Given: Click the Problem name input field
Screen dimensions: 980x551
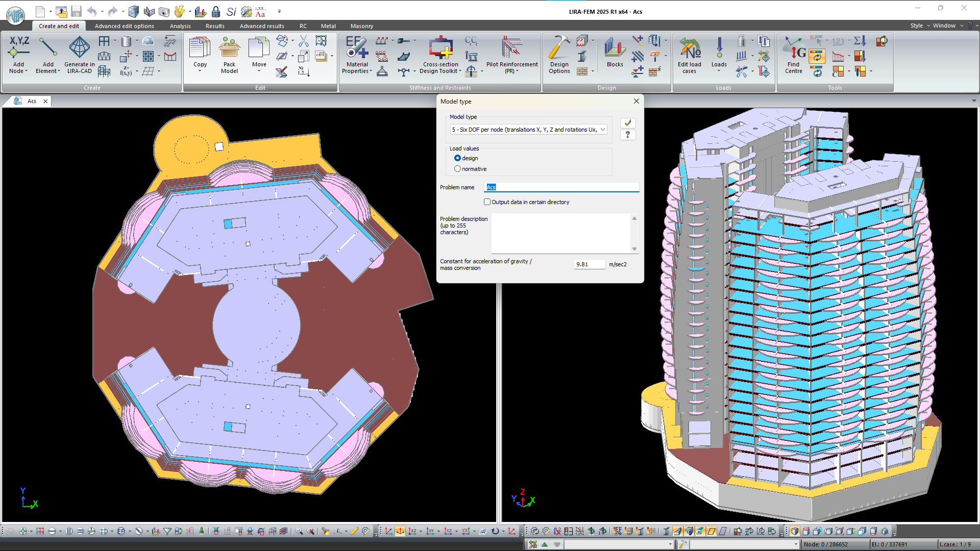Looking at the screenshot, I should click(561, 187).
